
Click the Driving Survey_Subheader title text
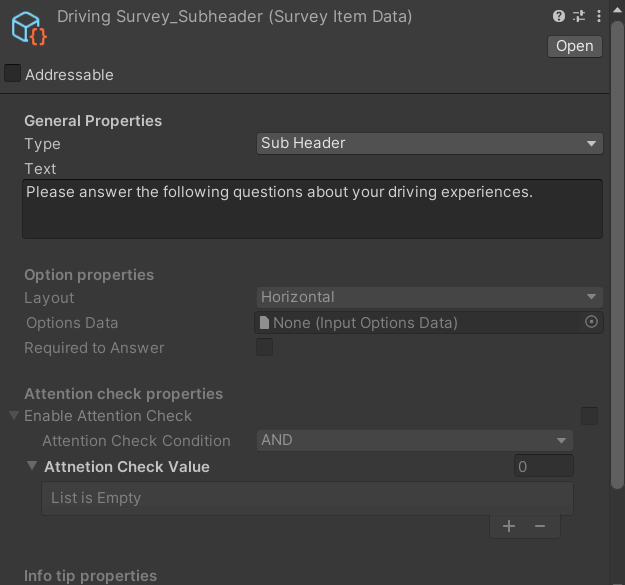(x=234, y=17)
